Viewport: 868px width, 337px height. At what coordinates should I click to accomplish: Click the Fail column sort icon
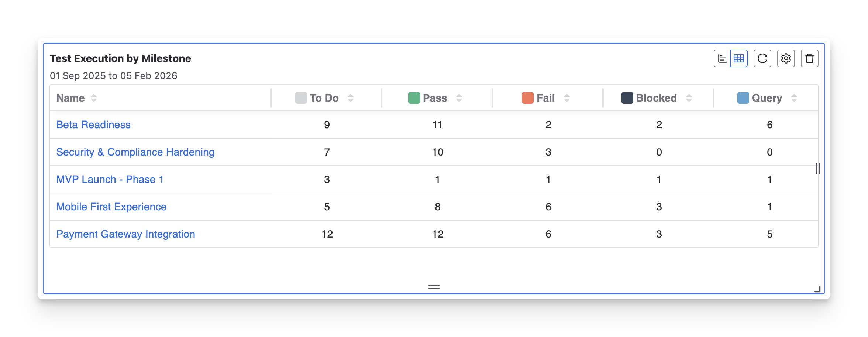[567, 98]
